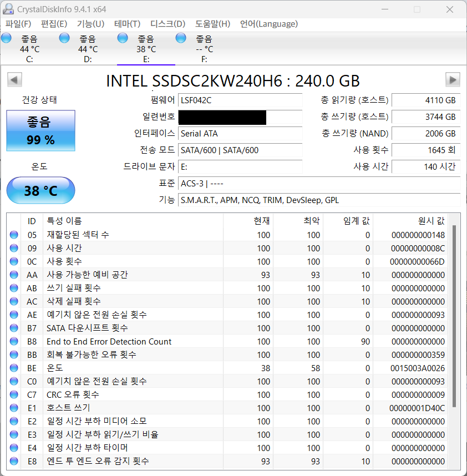
Task: Click status orb of attribute 09 row
Action: [14, 248]
